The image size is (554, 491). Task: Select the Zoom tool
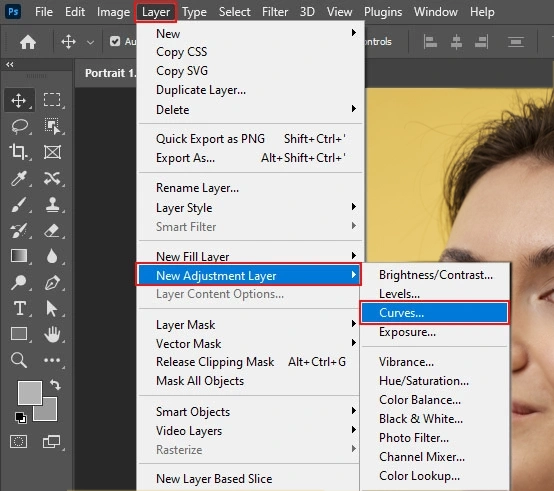point(19,360)
